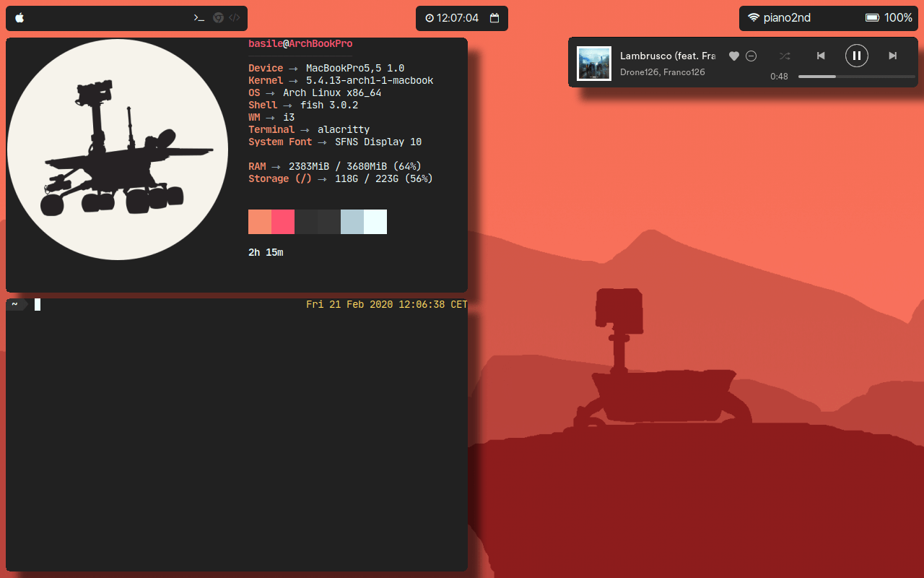Open the calendar icon in top bar
Screen dimensions: 924x578
494,18
